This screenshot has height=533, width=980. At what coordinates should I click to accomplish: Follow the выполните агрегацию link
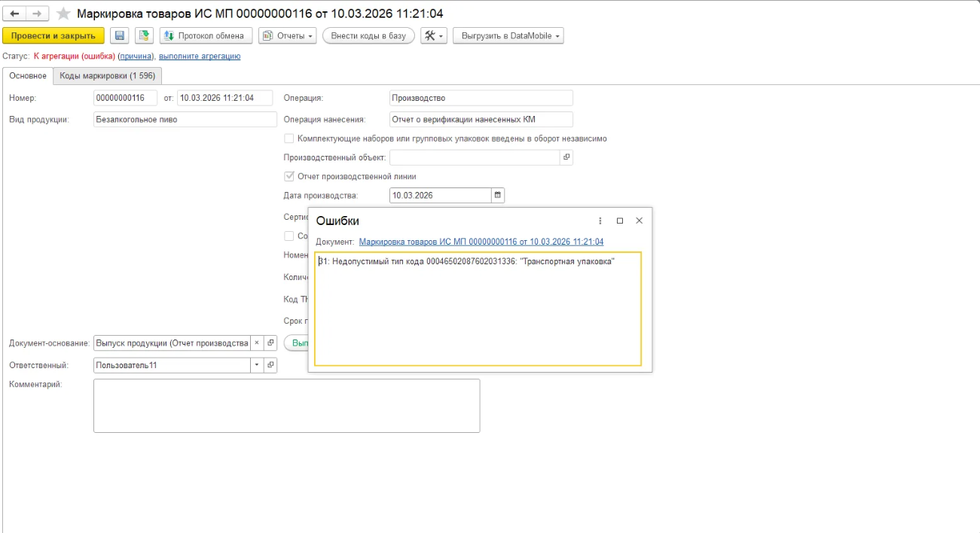point(200,56)
